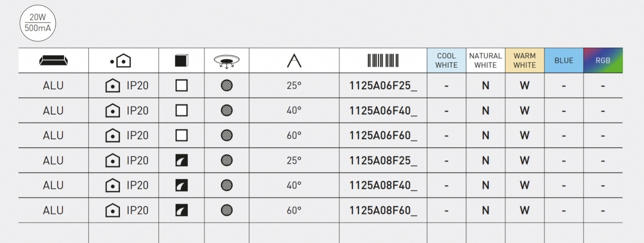Select the COOL WHITE column header
This screenshot has height=243, width=644.
point(446,61)
